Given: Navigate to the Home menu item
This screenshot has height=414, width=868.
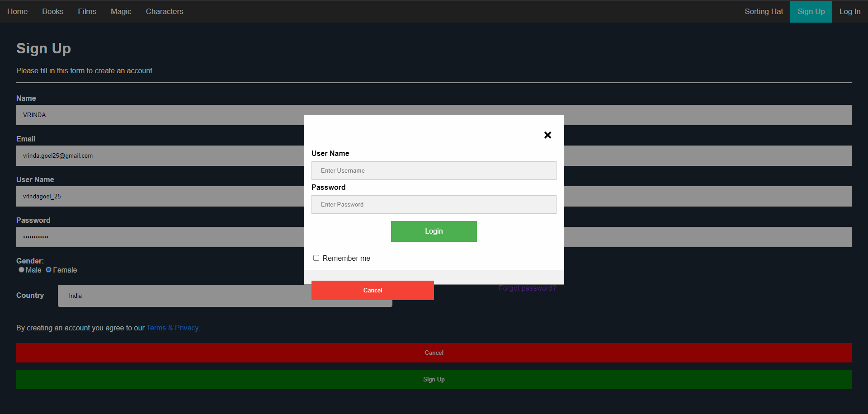Looking at the screenshot, I should pyautogui.click(x=17, y=11).
